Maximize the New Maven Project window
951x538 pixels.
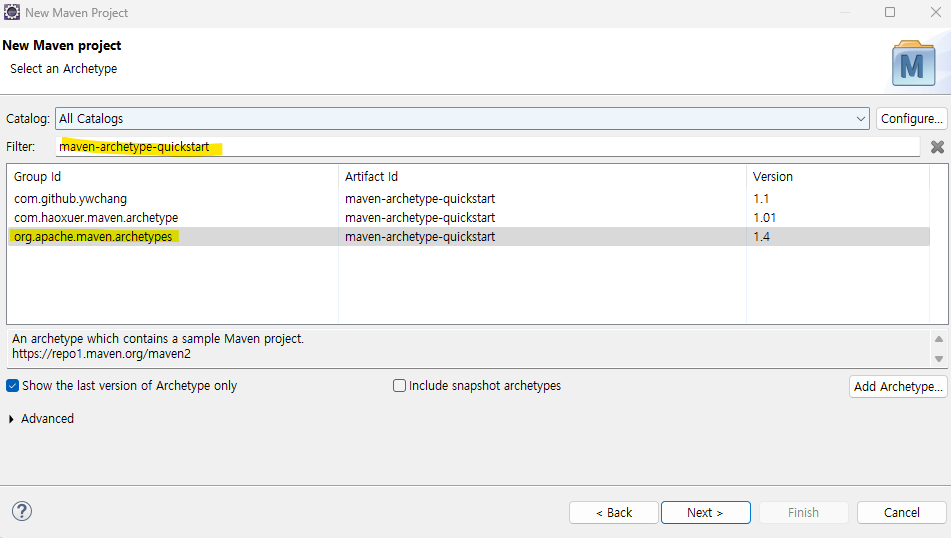click(890, 12)
